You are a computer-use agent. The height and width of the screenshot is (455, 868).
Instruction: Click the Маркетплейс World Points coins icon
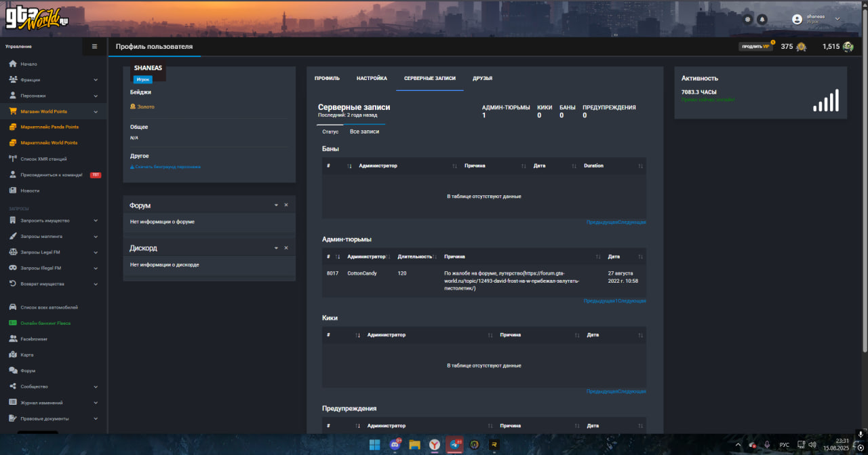coord(13,142)
